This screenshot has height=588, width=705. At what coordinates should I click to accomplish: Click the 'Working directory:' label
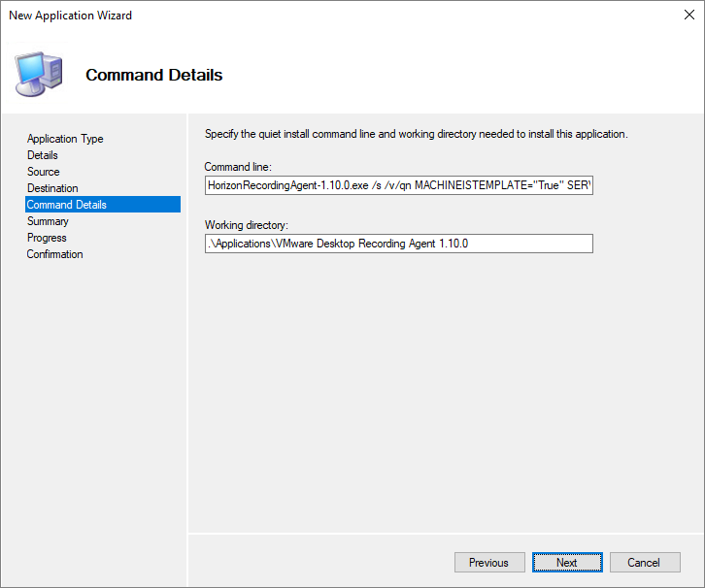[247, 225]
